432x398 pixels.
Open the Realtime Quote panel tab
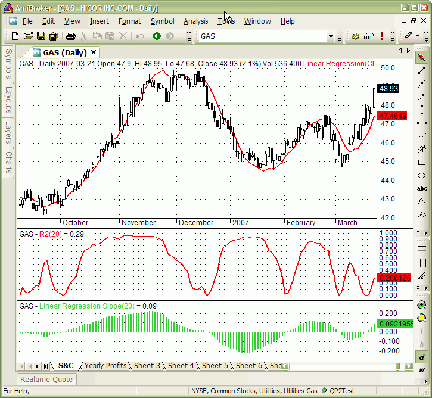(47, 379)
